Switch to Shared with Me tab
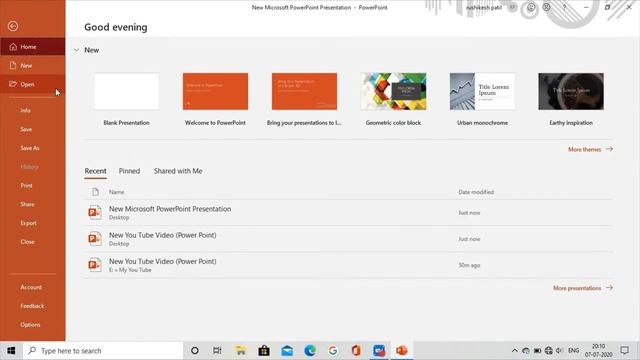 [x=178, y=171]
